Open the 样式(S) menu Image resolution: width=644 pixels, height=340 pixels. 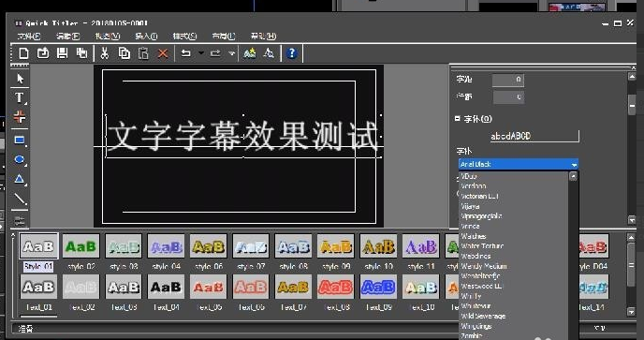coord(184,37)
